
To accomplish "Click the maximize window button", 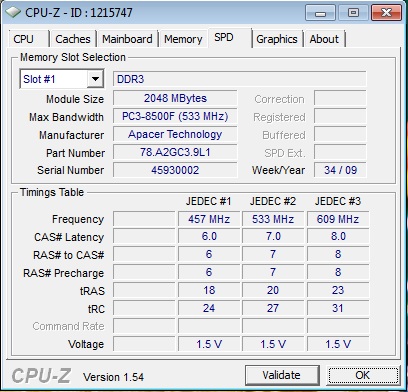I will pyautogui.click(x=353, y=13).
